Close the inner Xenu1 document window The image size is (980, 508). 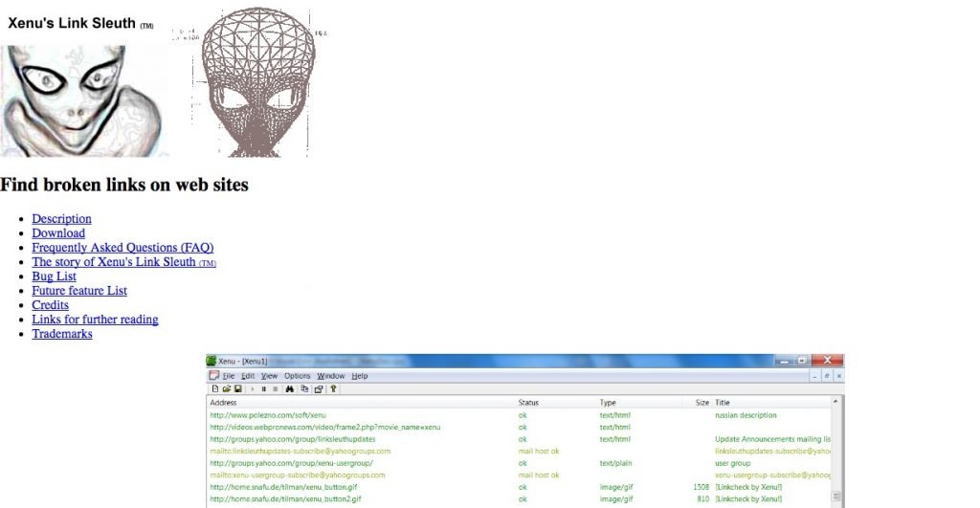click(838, 376)
